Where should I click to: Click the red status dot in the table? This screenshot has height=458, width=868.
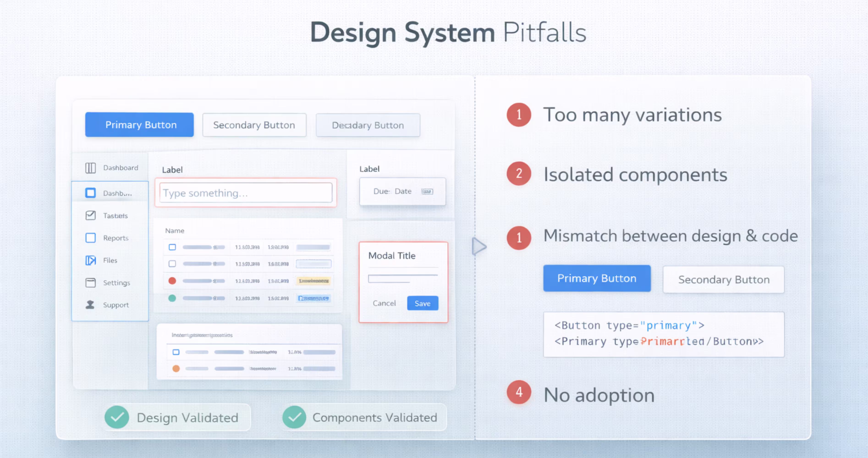coord(172,281)
